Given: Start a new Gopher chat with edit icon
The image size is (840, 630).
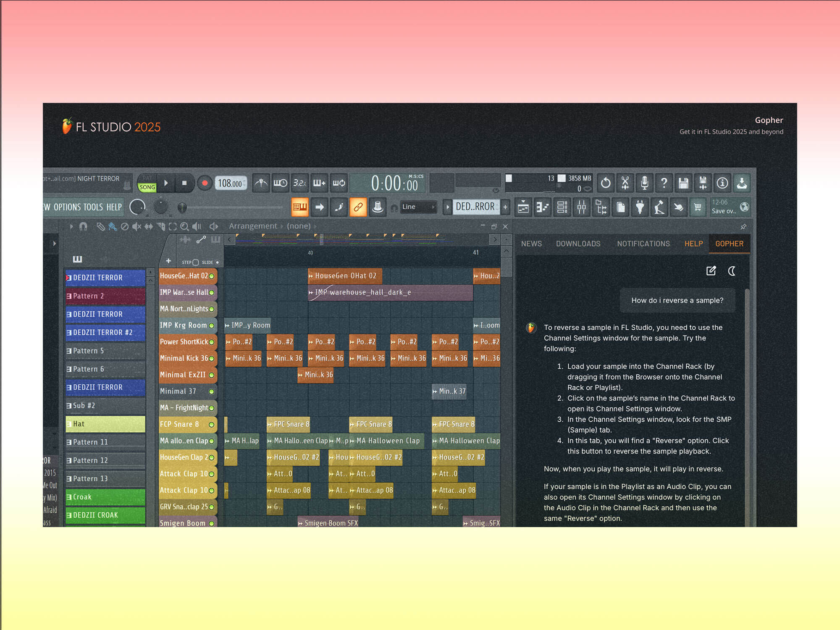Looking at the screenshot, I should click(711, 271).
